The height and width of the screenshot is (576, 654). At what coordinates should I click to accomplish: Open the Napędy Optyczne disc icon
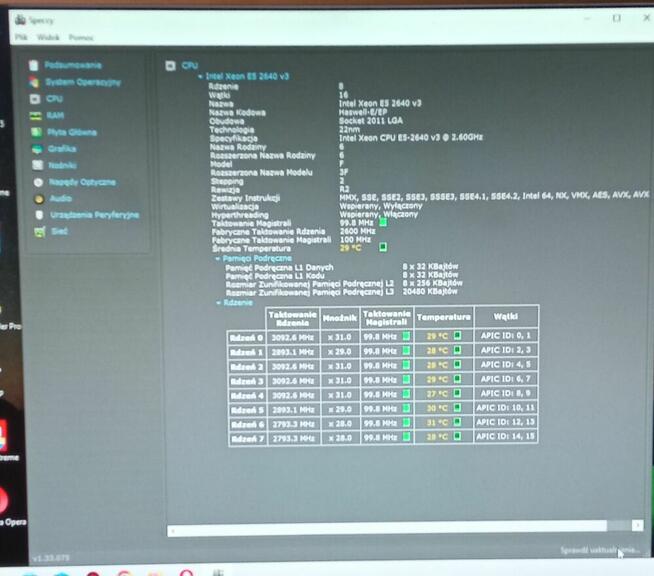(38, 182)
